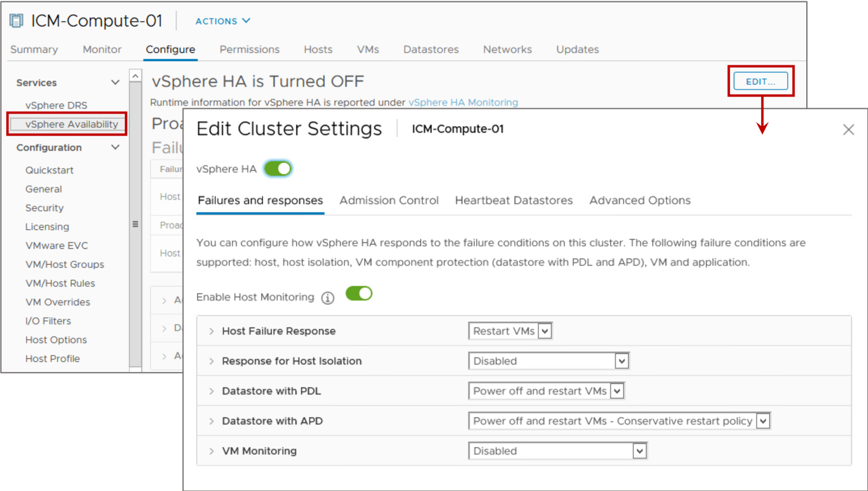Viewport: 868px width, 491px height.
Task: Select vSphere DRS in the sidebar
Action: 56,105
